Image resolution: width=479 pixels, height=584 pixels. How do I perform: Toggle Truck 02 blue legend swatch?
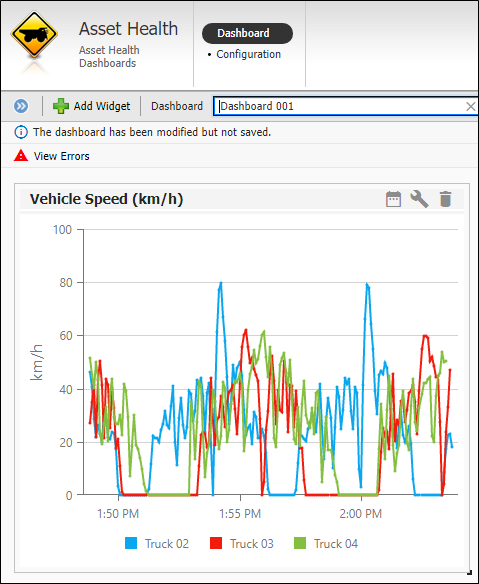coord(131,543)
